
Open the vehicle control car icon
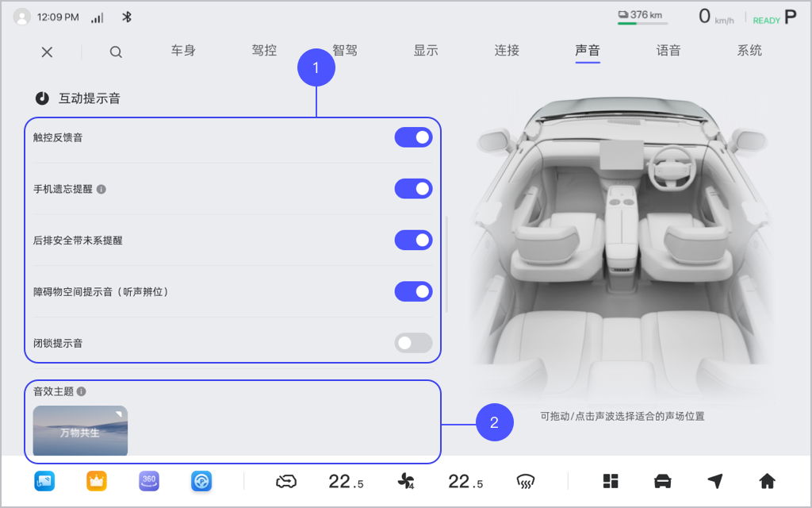tap(663, 481)
